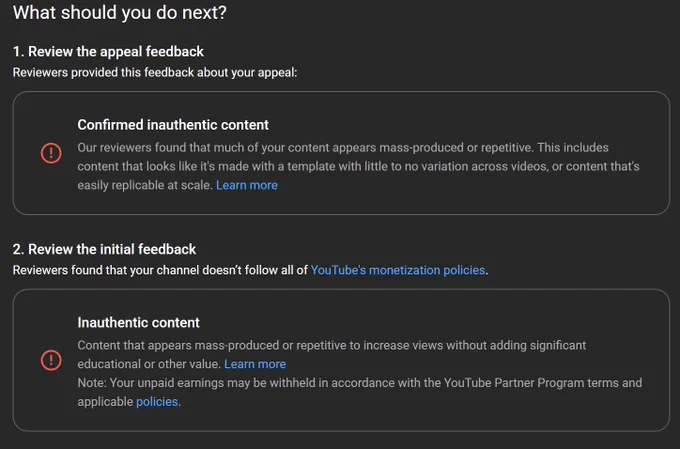
Task: Click the 'Confirmed inauthentic content' card title
Action: pos(173,125)
